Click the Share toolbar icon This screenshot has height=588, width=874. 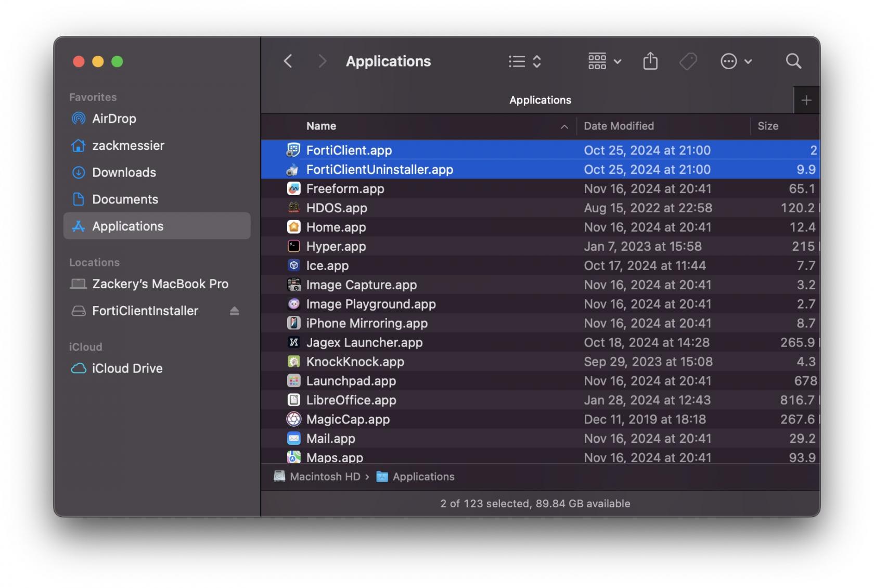click(x=650, y=61)
